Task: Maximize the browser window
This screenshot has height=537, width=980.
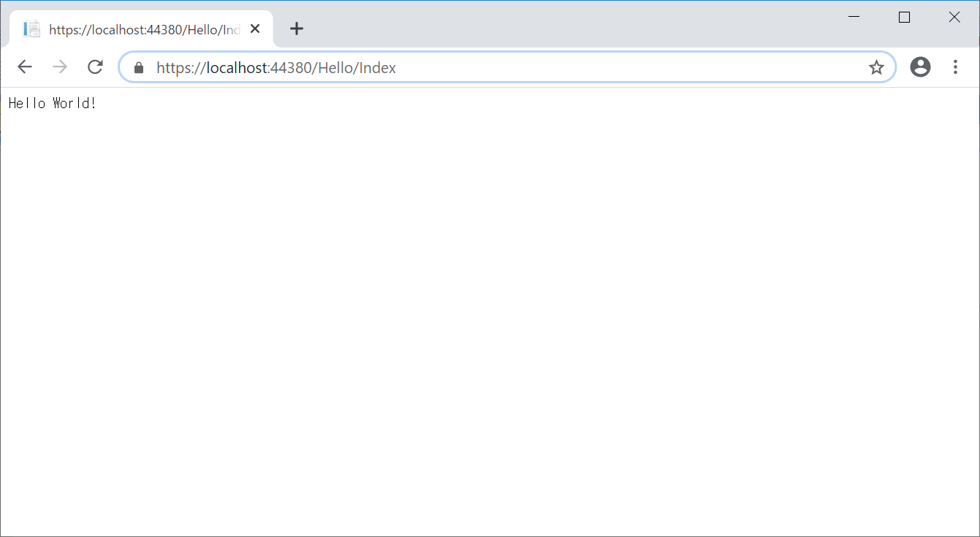Action: coord(904,17)
